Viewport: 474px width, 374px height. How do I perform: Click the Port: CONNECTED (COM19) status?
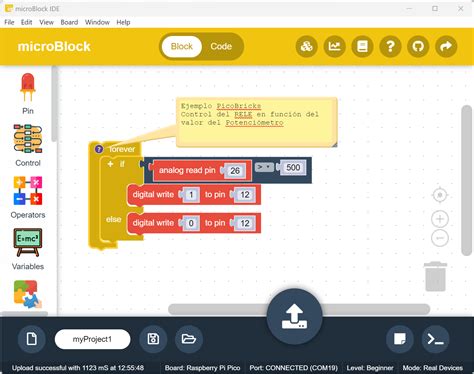coord(294,368)
